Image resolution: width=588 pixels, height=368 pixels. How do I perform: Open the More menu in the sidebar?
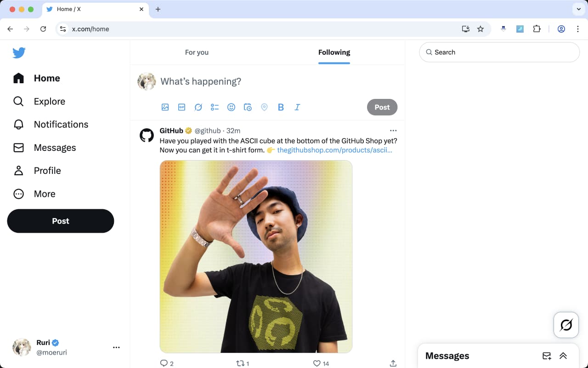pyautogui.click(x=45, y=194)
